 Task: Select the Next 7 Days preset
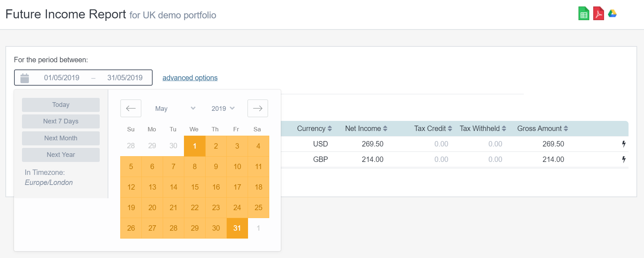[61, 121]
